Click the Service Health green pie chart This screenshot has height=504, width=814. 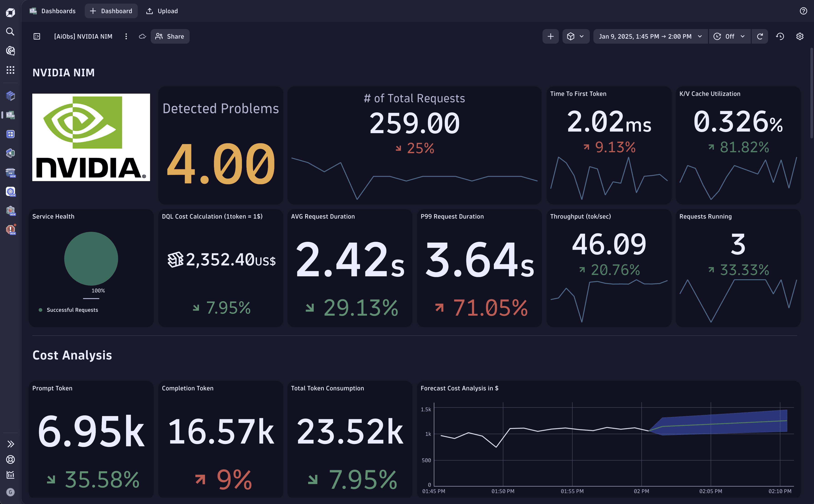(x=91, y=259)
